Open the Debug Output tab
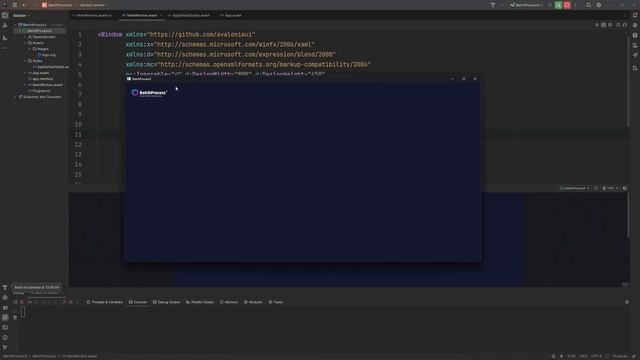This screenshot has height=360, width=640. pos(167,302)
